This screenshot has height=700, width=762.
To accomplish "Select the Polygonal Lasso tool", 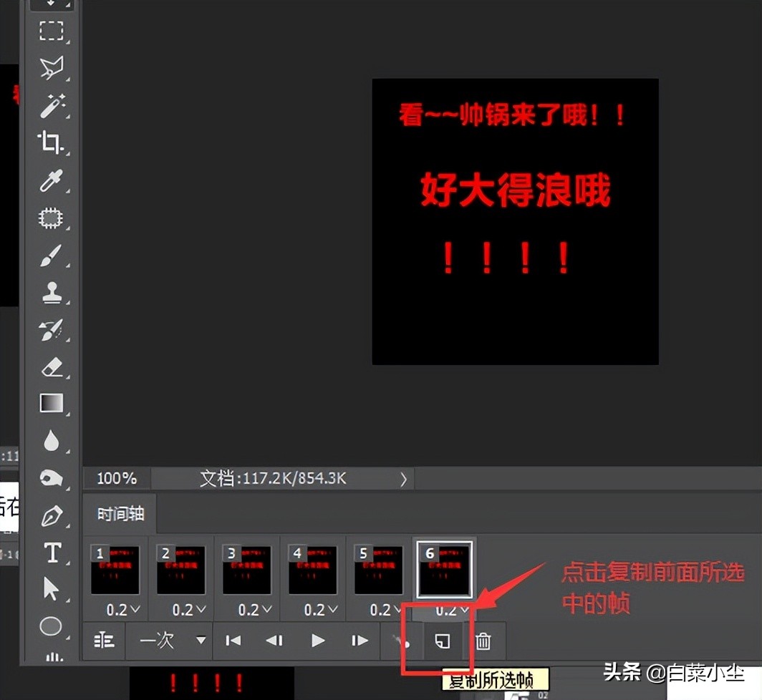I will [x=52, y=68].
